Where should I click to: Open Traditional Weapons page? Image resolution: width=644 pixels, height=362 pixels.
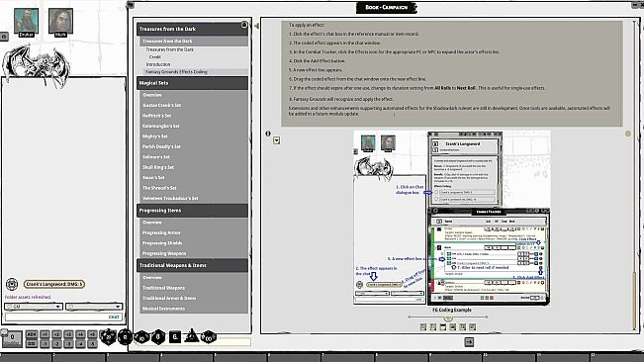point(163,288)
